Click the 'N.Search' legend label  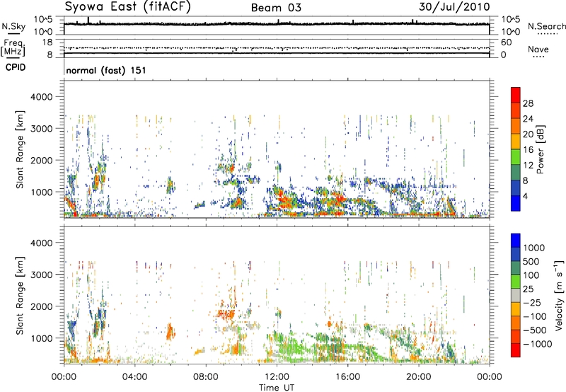tap(546, 26)
